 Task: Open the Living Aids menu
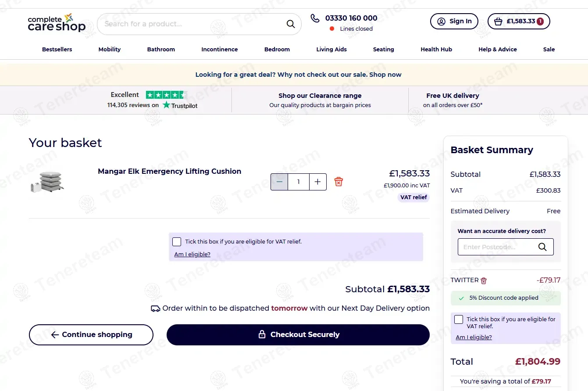pyautogui.click(x=331, y=49)
